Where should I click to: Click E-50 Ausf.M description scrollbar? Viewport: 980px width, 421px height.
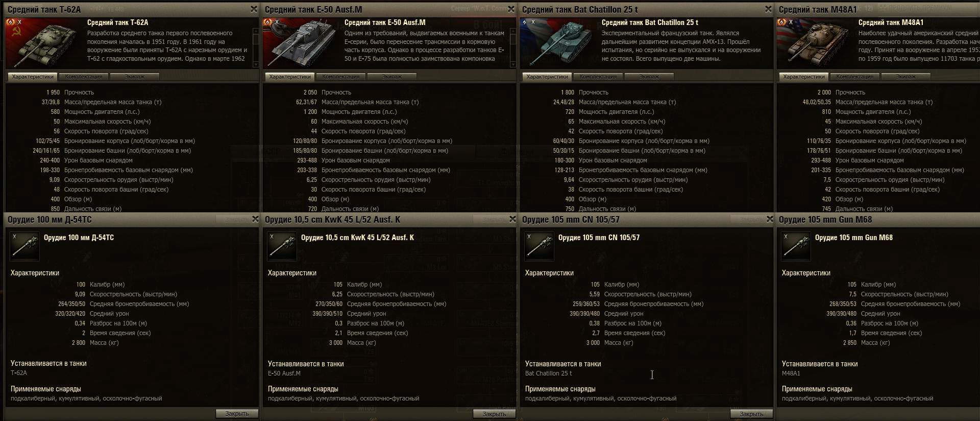[x=513, y=47]
